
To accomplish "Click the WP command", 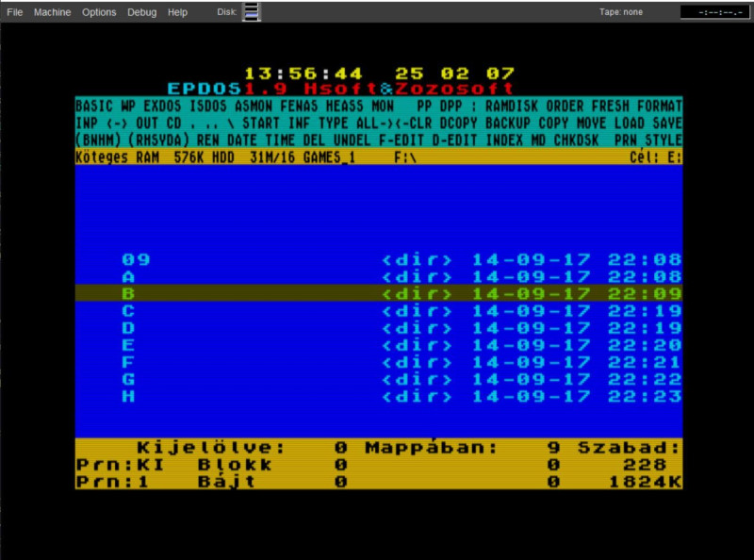I will (128, 106).
